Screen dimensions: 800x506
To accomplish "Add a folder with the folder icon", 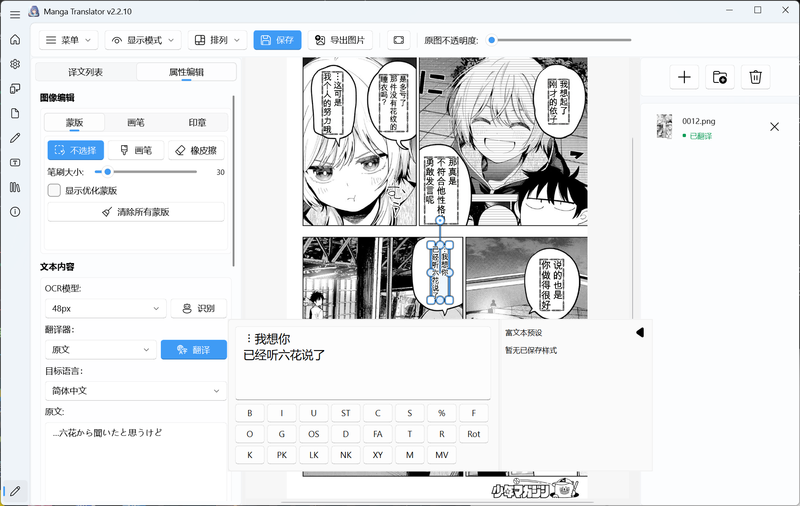I will (x=719, y=77).
